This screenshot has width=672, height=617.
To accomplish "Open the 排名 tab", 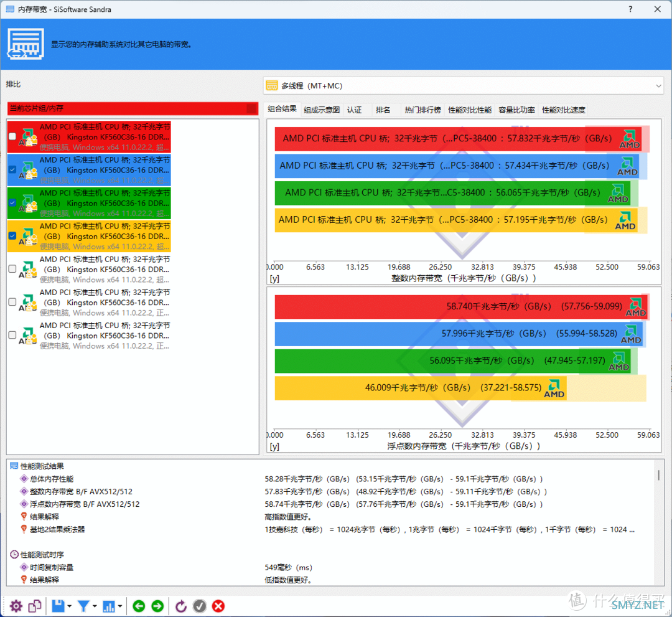I will point(383,110).
